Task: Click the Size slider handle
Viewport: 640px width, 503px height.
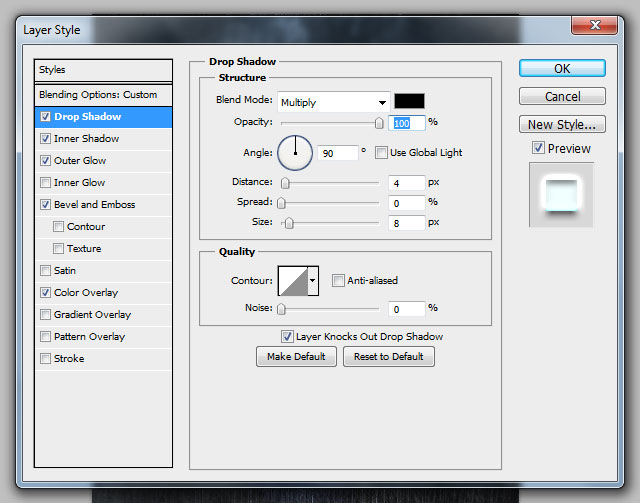Action: pos(289,223)
